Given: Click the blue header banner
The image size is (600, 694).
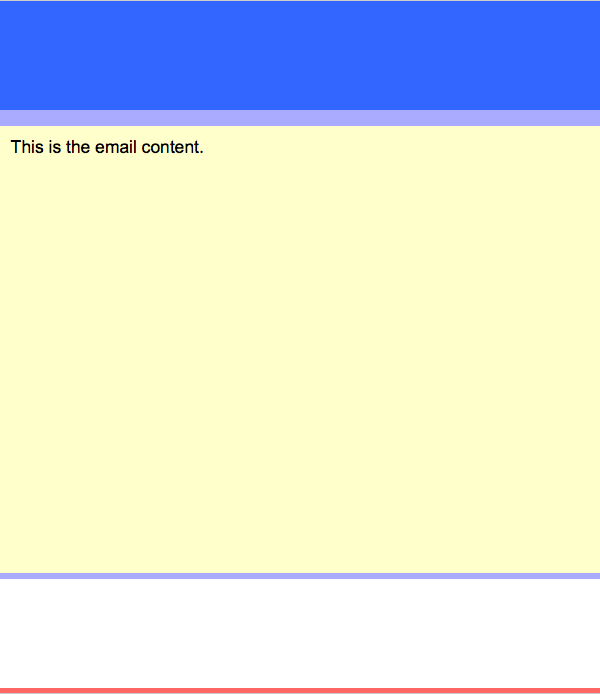Looking at the screenshot, I should [x=300, y=55].
